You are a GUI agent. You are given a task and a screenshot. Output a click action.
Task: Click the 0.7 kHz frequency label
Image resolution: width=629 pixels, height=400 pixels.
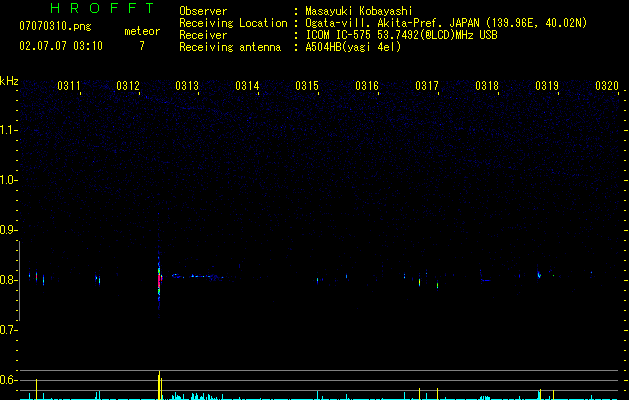[8, 330]
